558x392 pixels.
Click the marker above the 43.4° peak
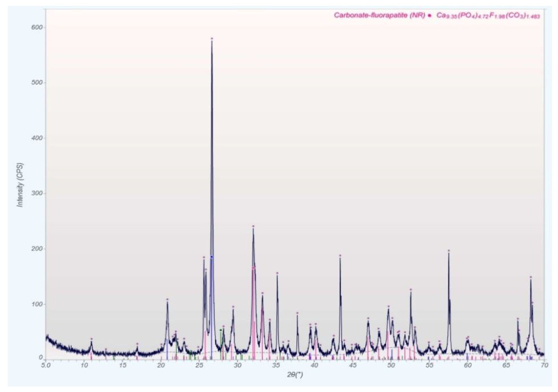(x=340, y=256)
